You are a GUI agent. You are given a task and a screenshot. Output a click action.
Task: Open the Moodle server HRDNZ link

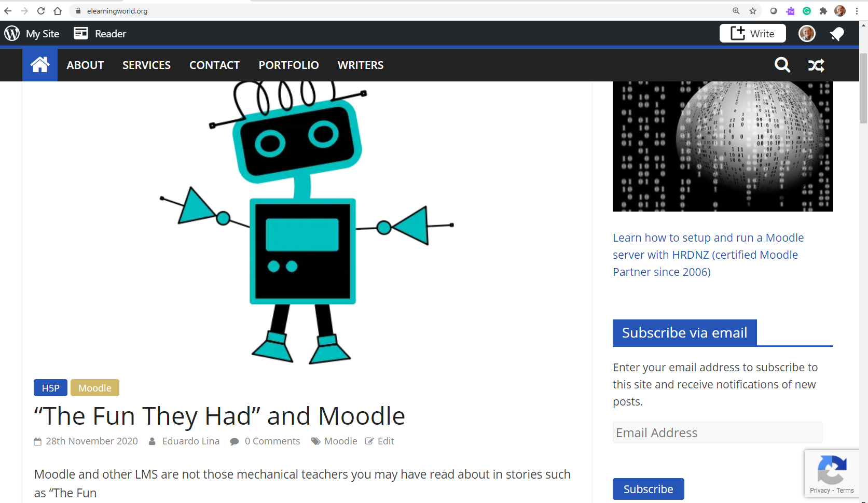click(x=708, y=255)
